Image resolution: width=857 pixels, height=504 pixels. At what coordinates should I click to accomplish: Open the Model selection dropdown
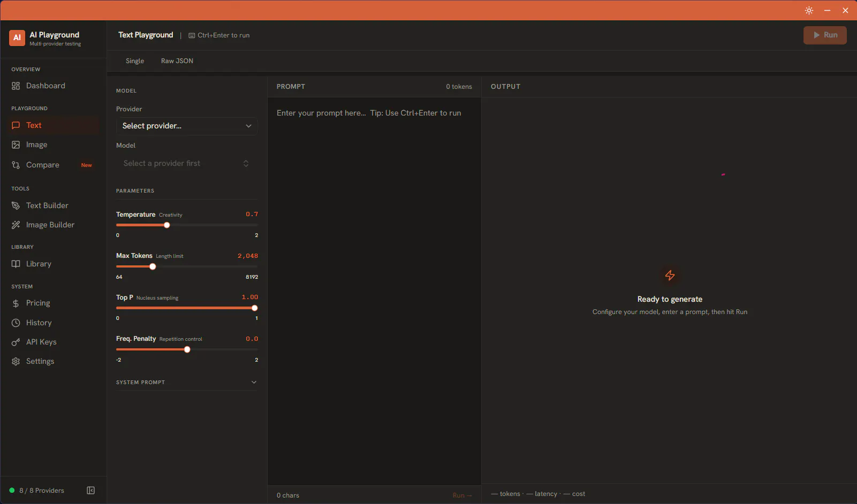point(187,163)
